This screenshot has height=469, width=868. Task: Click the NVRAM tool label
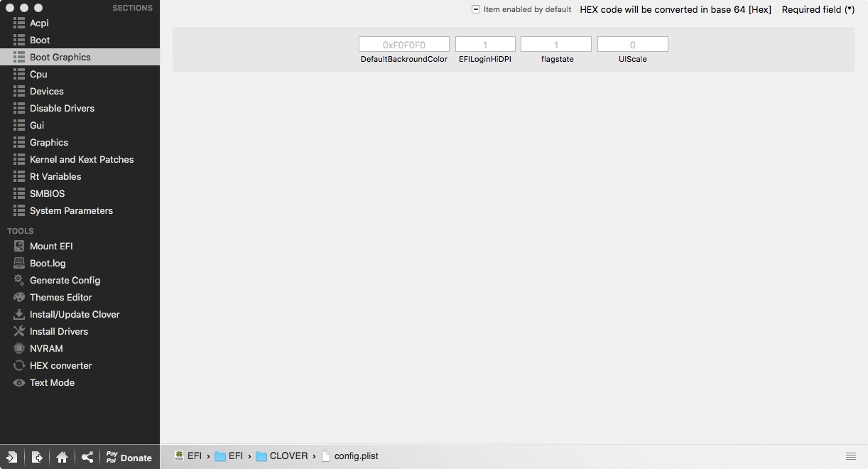tap(46, 348)
